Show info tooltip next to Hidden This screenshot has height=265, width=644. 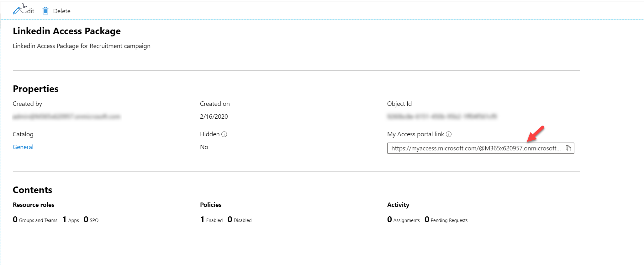pyautogui.click(x=224, y=134)
